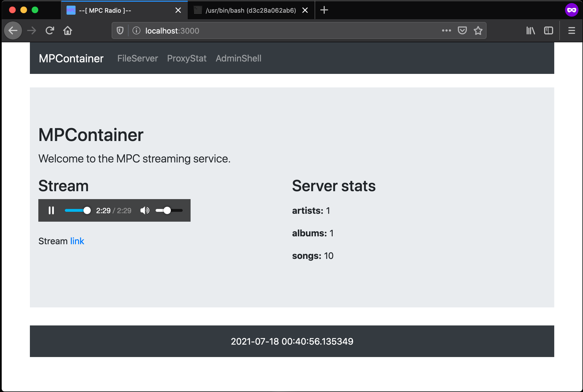Screen dimensions: 583x392
Task: Click 'Welcome to the MPC streaming service.' text
Action: point(134,159)
